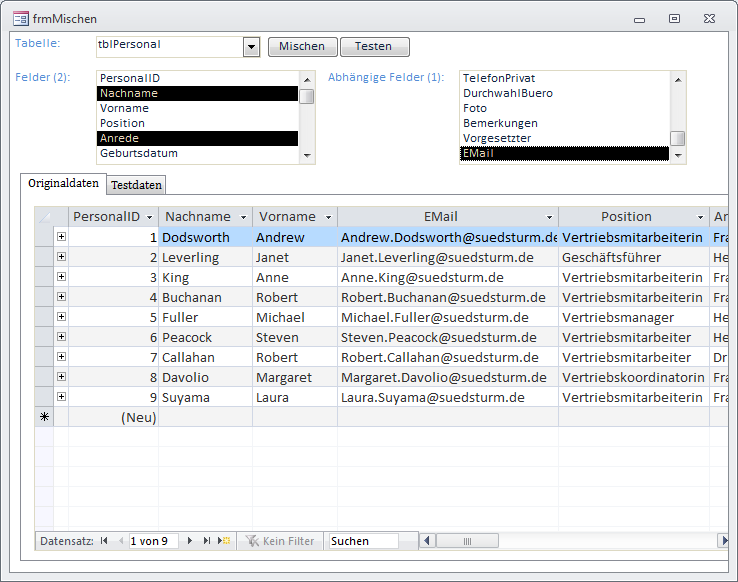Click the horizontal scrollbar thumb of datasheet
Viewport: 738px width, 582px height.
466,541
